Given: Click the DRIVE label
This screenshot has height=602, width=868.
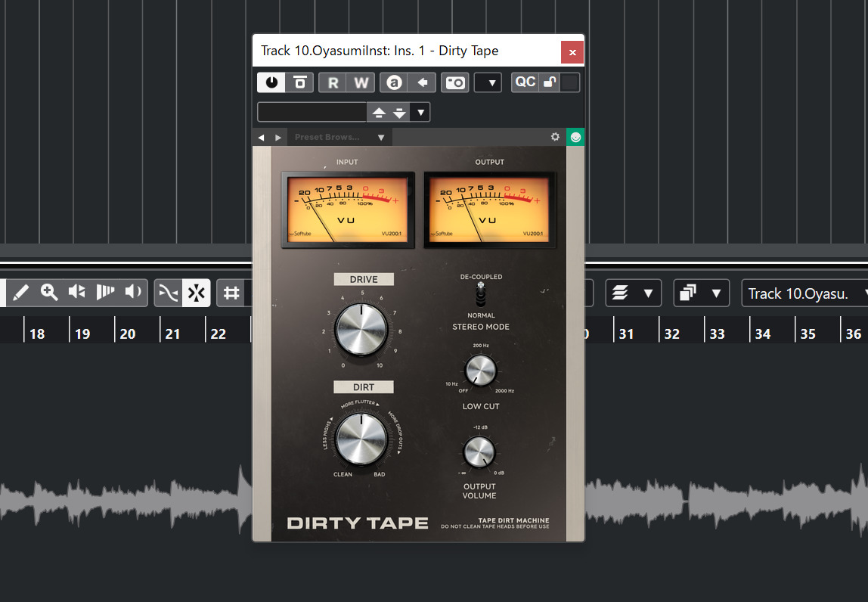Looking at the screenshot, I should point(364,279).
